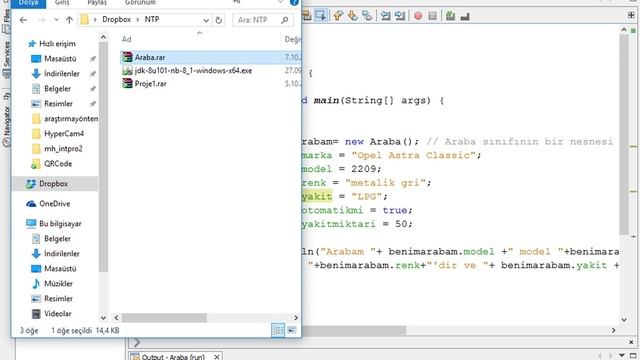Select the NTP breadcrumb in address bar
This screenshot has height=360, width=640.
(x=152, y=19)
